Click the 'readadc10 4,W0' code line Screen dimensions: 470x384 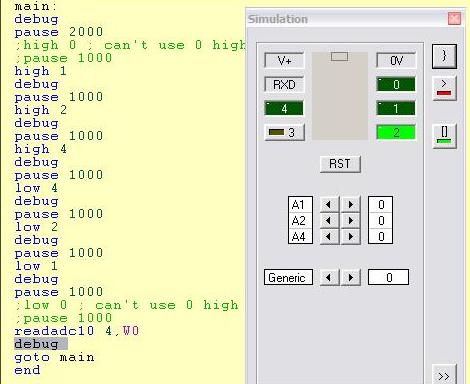[77, 331]
